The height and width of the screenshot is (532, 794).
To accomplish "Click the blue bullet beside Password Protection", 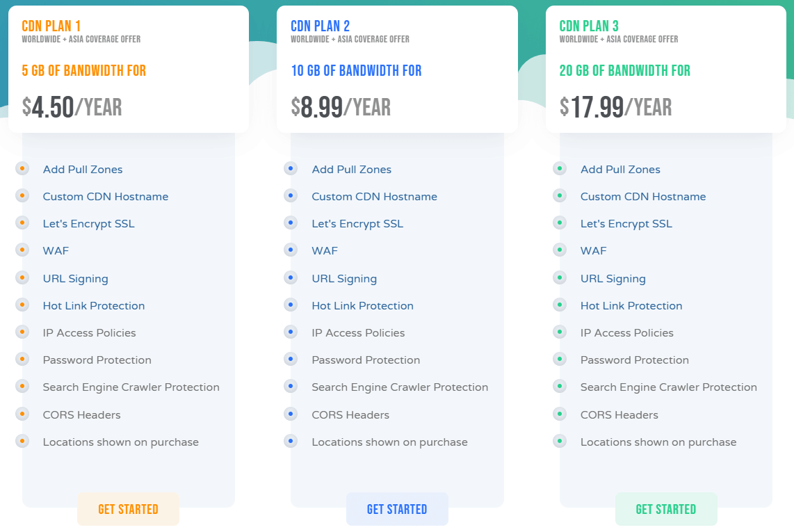I will pyautogui.click(x=291, y=359).
